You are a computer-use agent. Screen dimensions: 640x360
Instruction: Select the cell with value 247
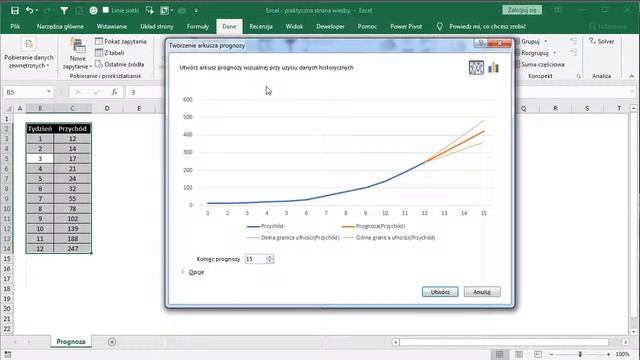pos(72,249)
